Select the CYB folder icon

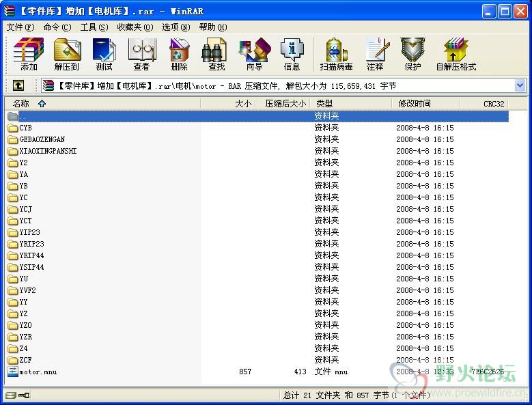[13, 128]
